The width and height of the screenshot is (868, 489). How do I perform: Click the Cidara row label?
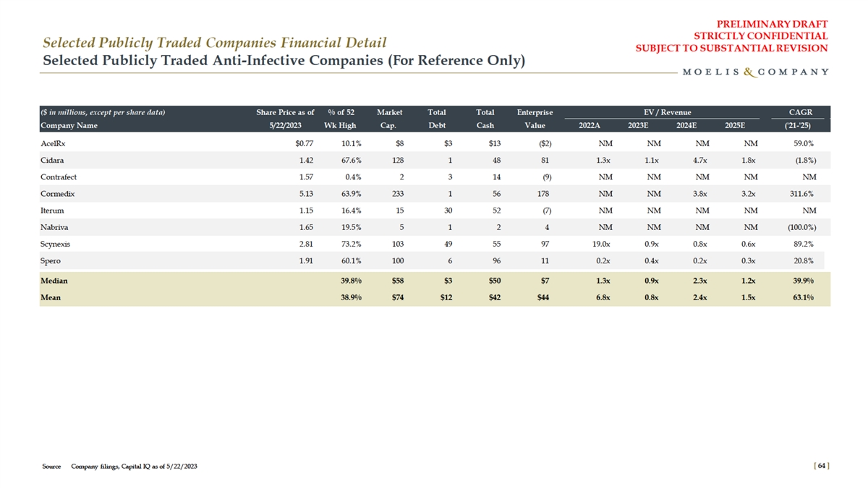[x=52, y=160]
